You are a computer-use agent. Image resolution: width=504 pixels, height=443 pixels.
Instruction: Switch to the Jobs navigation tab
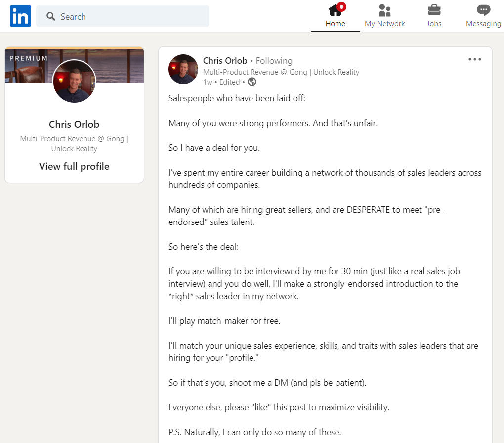434,23
